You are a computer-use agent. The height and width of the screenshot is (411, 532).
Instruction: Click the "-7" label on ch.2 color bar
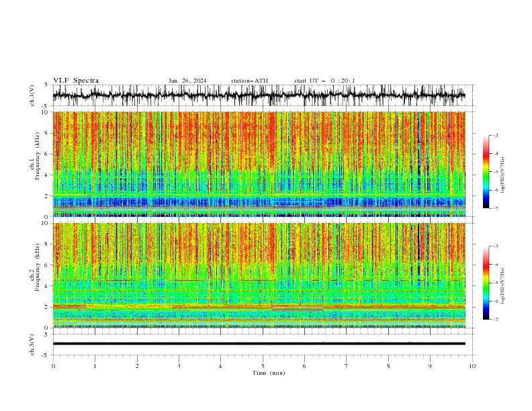click(496, 319)
